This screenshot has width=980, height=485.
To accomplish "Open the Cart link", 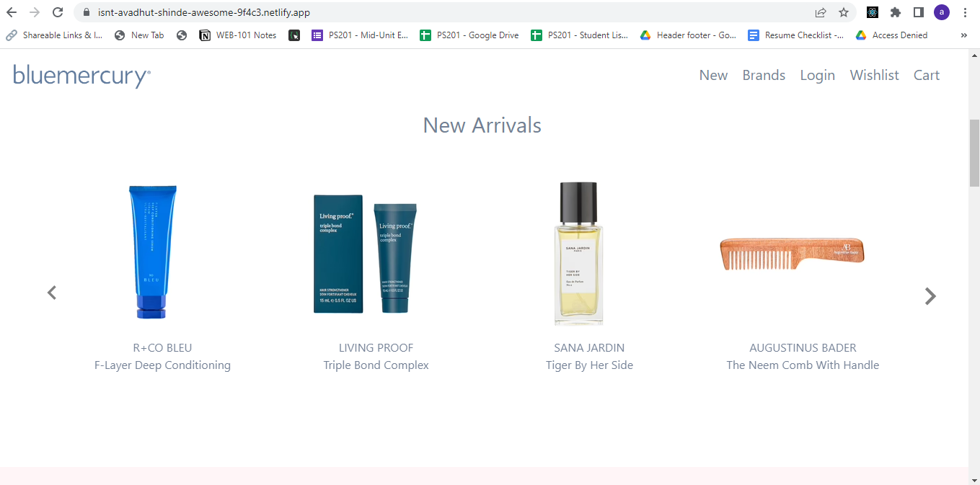I will pos(927,75).
